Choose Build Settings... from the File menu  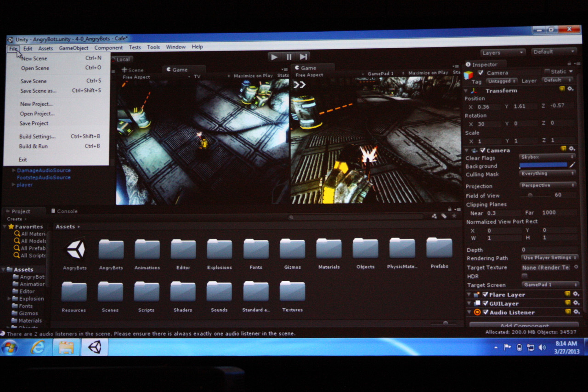point(37,136)
